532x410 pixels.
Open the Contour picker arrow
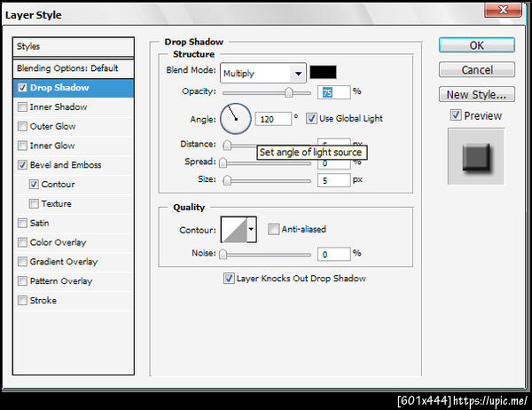251,229
